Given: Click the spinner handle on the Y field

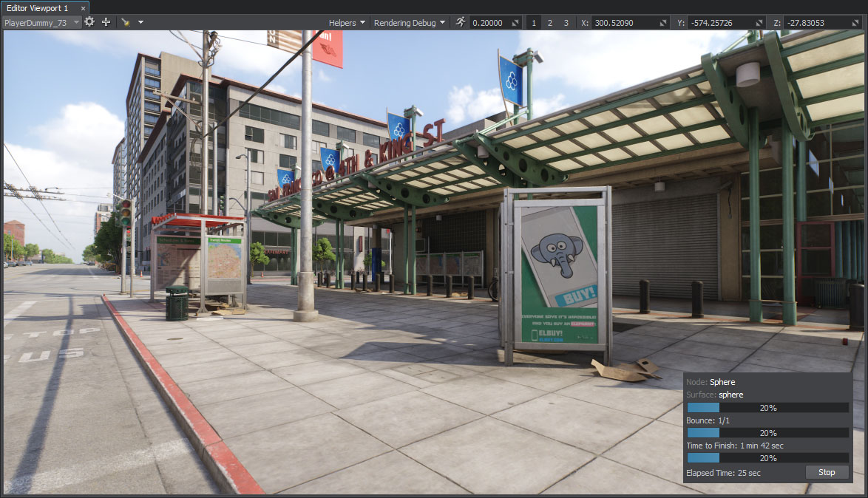Looking at the screenshot, I should [x=759, y=23].
